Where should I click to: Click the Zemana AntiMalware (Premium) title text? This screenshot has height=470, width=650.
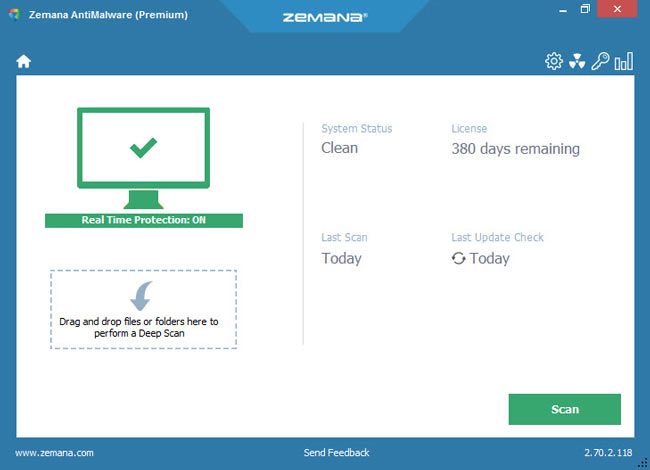click(x=108, y=15)
